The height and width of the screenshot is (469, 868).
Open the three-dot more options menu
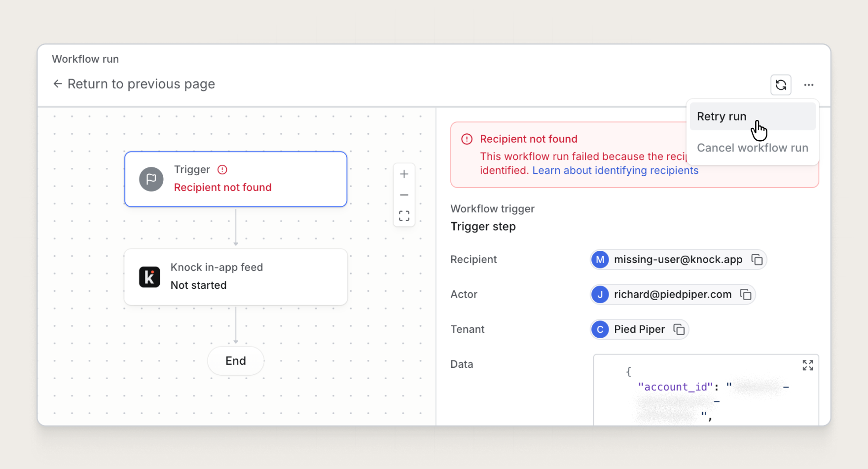809,85
